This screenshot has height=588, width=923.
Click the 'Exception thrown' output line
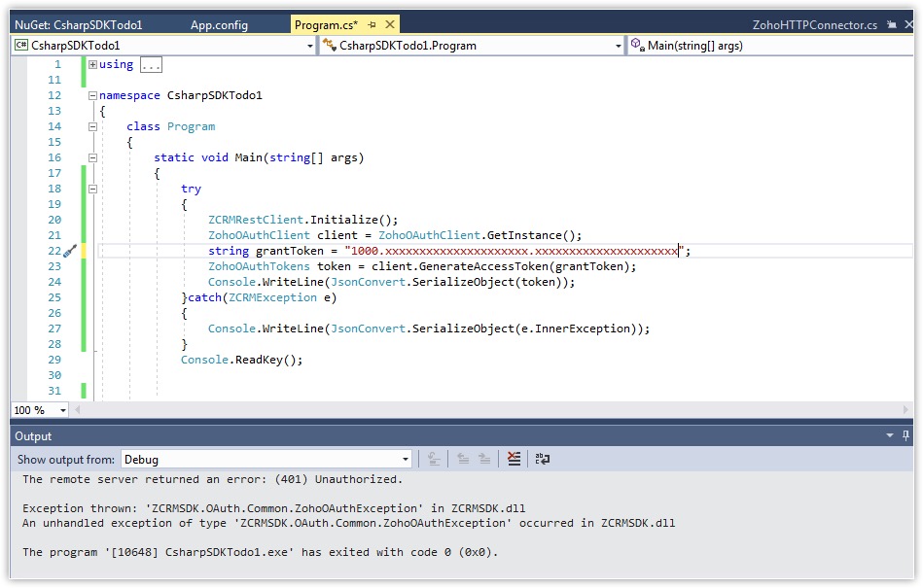pyautogui.click(x=273, y=508)
